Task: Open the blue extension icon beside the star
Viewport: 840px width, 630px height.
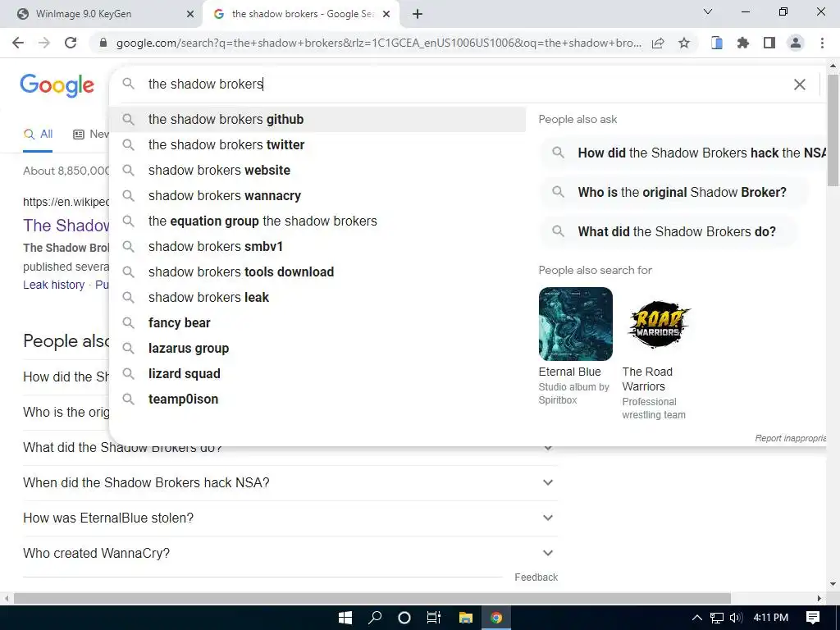Action: (716, 43)
